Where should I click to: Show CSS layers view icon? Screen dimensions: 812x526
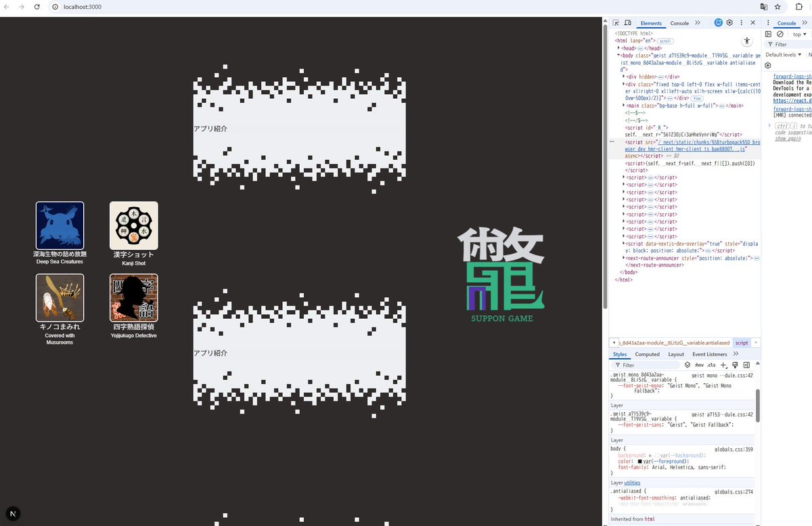click(x=687, y=365)
